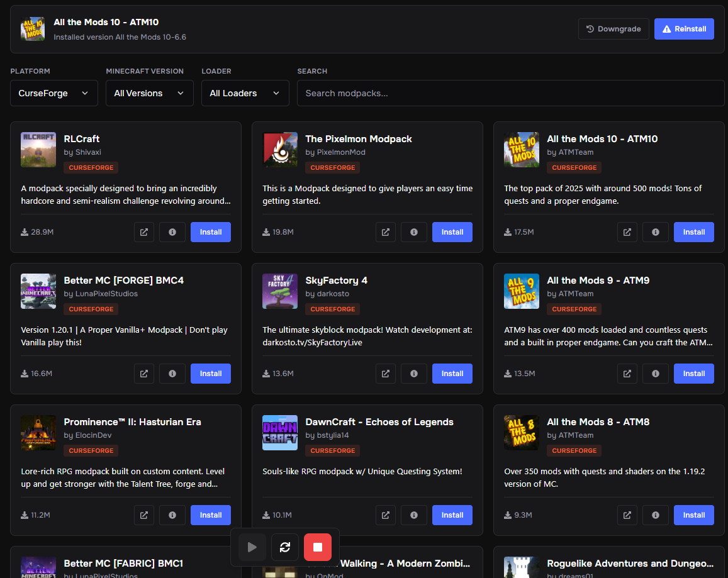Open Better MC [FORGE] BMC4 external link icon
Image resolution: width=728 pixels, height=578 pixels.
pos(144,374)
